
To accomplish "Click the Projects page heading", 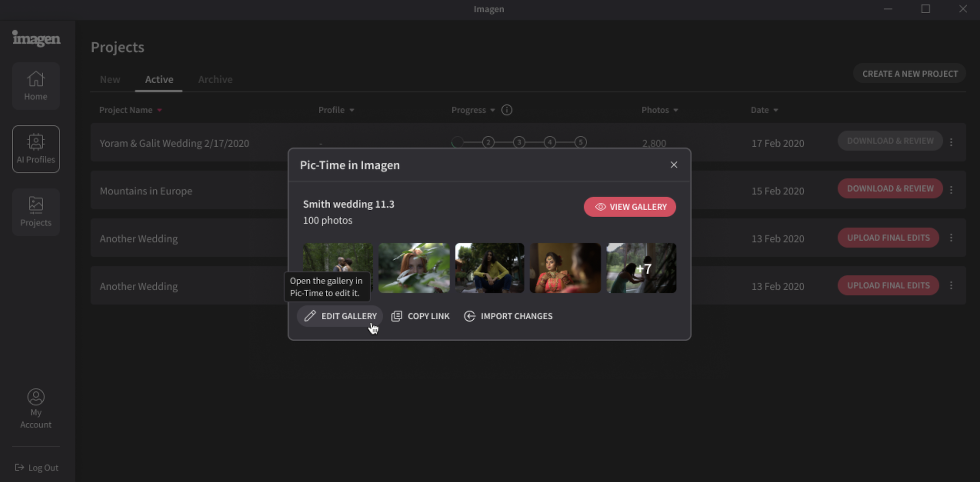I will pos(118,47).
